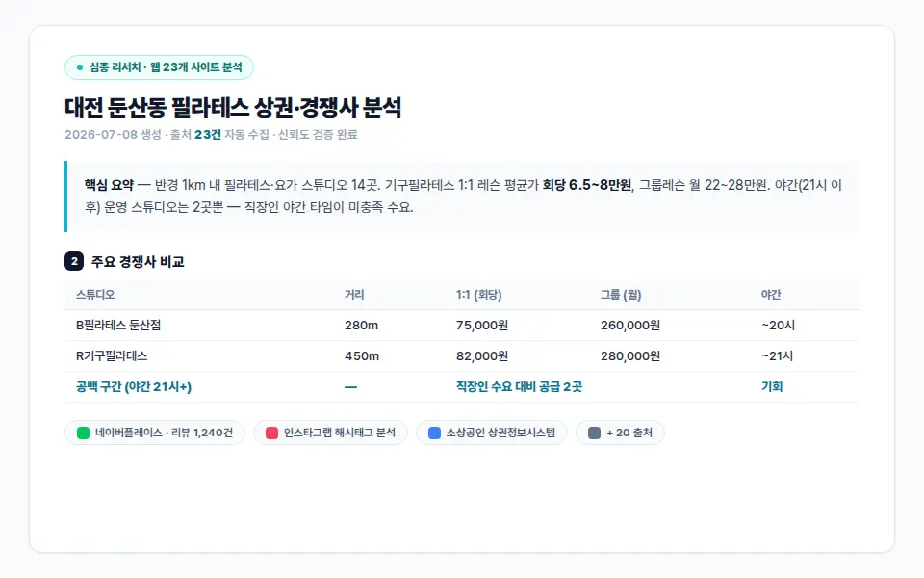Click the red Instagram hashtag source icon
The width and height of the screenshot is (924, 578).
[x=271, y=433]
